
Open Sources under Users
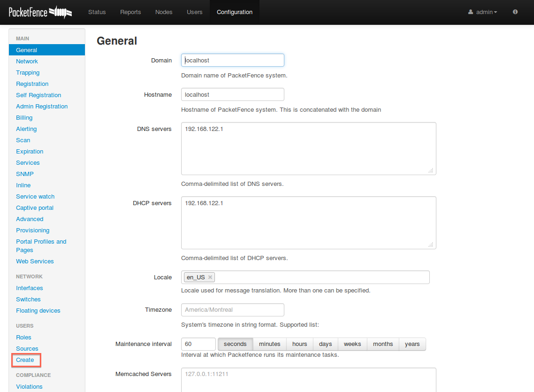tap(27, 348)
